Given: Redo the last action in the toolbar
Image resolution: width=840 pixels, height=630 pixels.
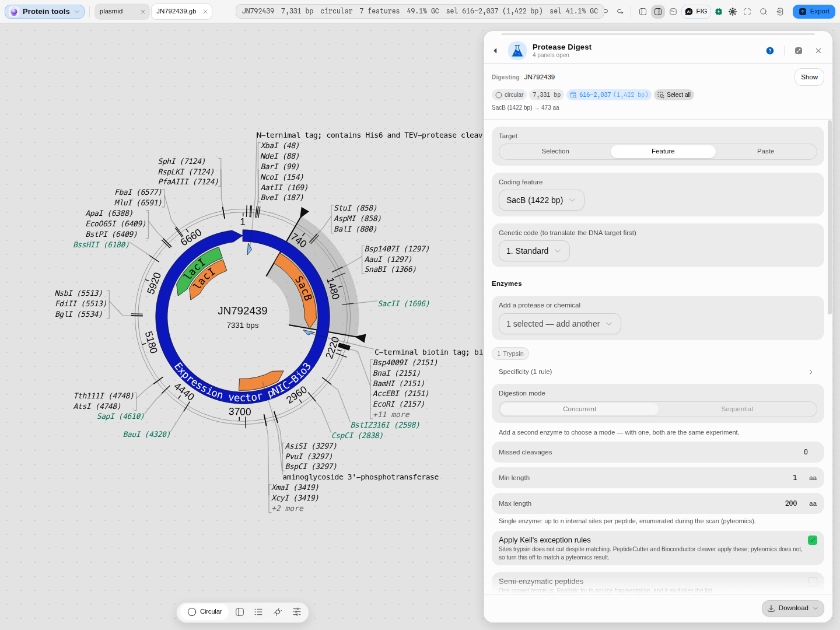Looking at the screenshot, I should [620, 12].
